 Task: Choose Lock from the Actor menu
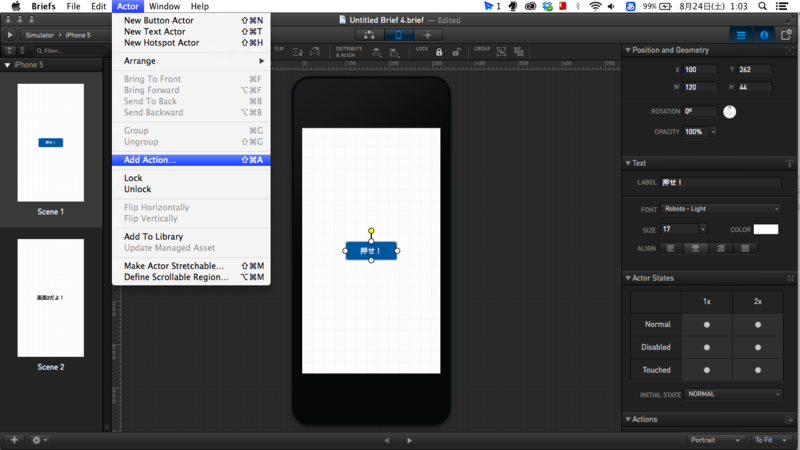coord(191,178)
